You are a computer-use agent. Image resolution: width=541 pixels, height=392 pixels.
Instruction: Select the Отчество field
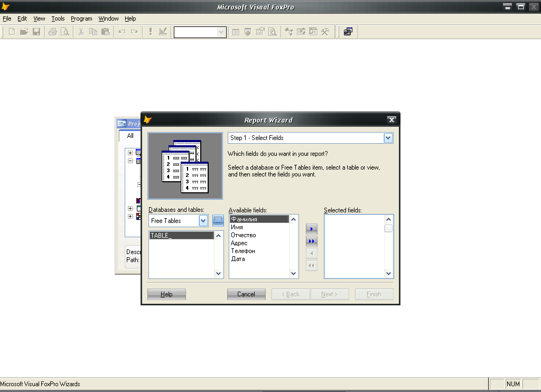[x=259, y=235]
